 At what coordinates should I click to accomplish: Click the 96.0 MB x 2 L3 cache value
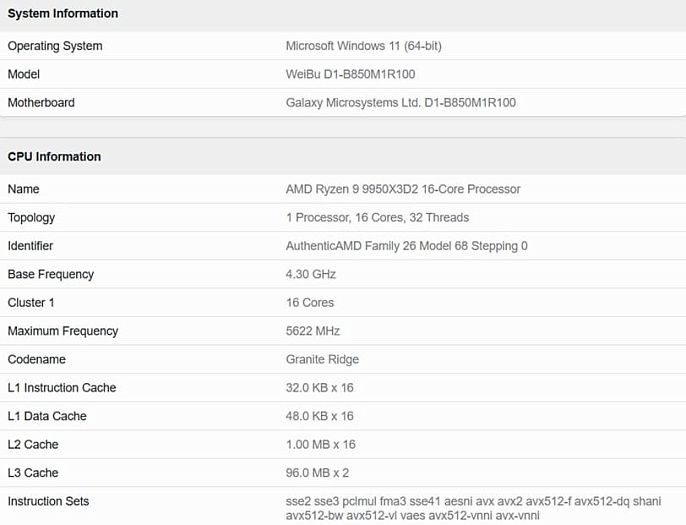pyautogui.click(x=317, y=473)
